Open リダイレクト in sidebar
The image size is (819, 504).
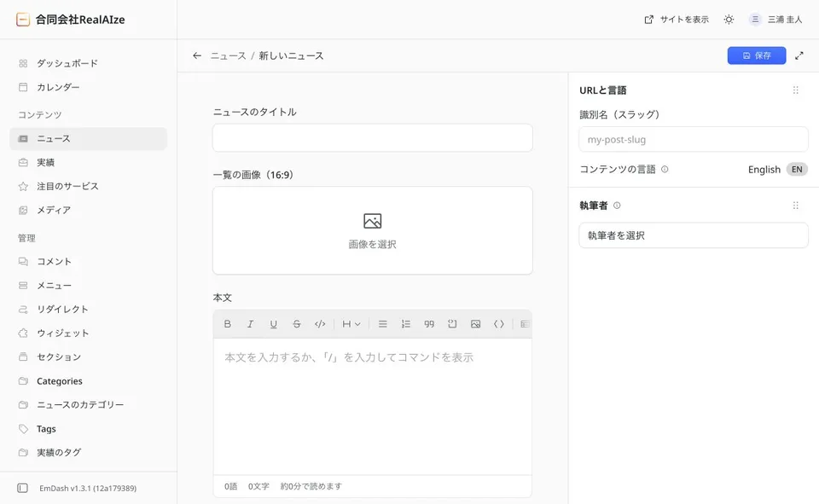[x=88, y=310]
